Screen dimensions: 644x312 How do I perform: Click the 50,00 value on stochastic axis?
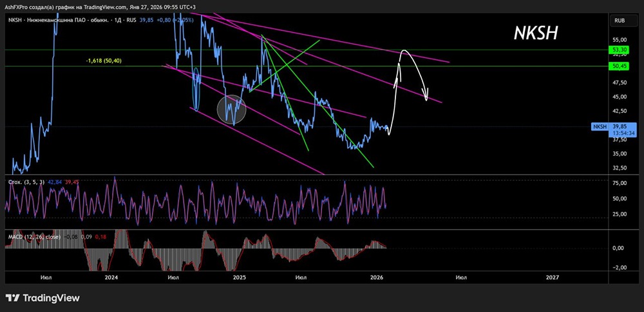point(619,199)
